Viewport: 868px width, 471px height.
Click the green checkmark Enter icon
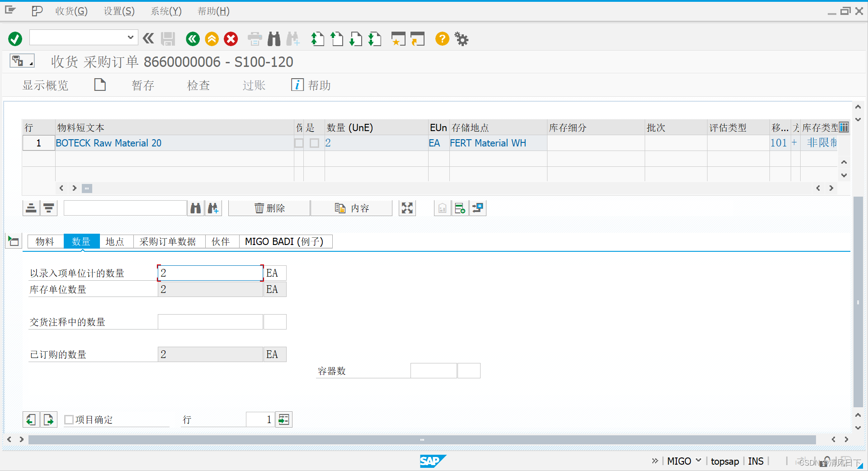(x=15, y=39)
